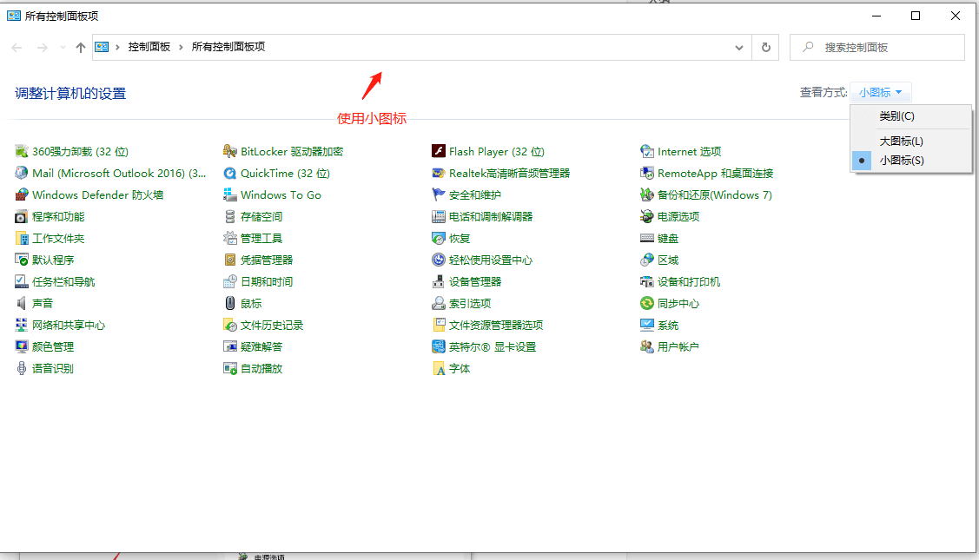
Task: Expand the chevron before 控制面板 breadcrumb
Action: pyautogui.click(x=117, y=48)
